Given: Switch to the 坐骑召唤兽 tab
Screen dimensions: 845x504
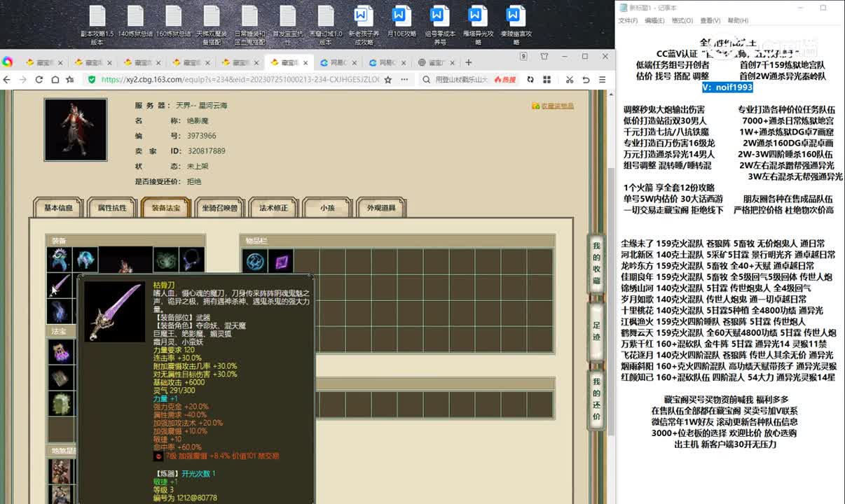Looking at the screenshot, I should (x=220, y=208).
